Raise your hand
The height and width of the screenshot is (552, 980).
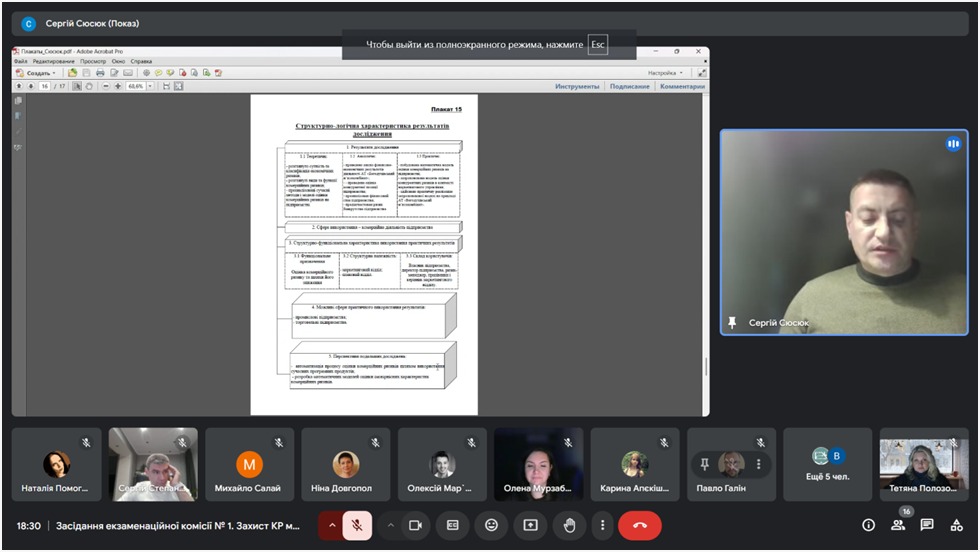569,525
